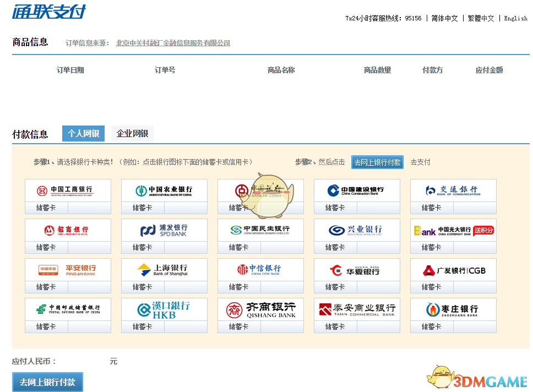Select Postal Savings Bank of China logo
This screenshot has height=392, width=533.
click(x=68, y=309)
